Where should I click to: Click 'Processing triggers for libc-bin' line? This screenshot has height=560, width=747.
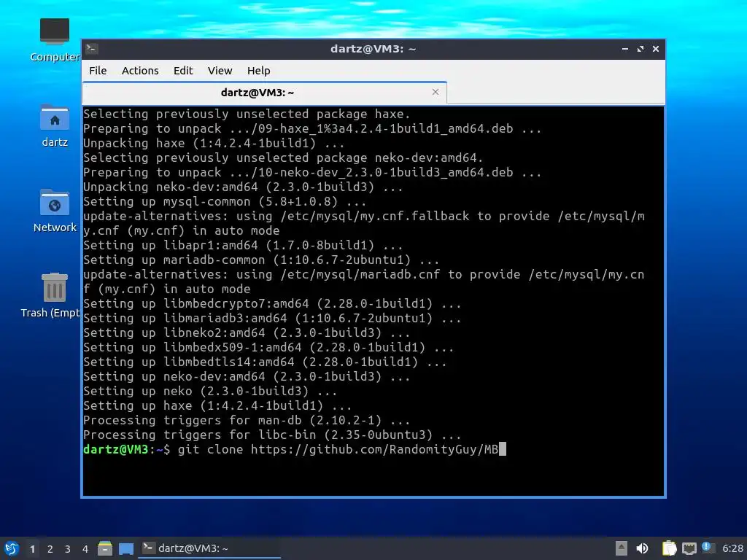(272, 435)
